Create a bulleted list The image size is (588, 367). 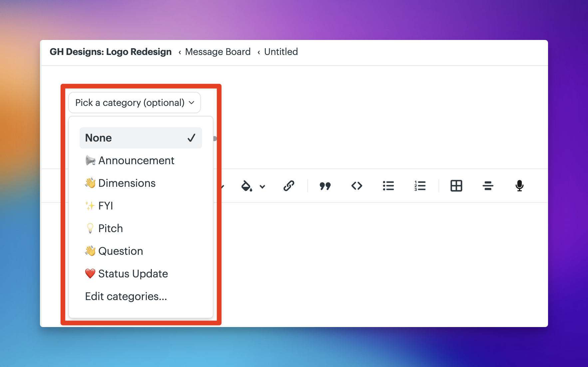tap(388, 186)
